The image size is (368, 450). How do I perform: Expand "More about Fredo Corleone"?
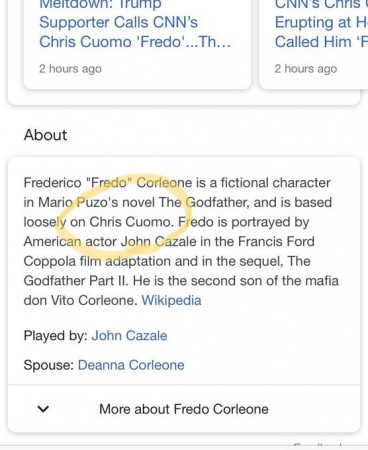click(x=184, y=409)
